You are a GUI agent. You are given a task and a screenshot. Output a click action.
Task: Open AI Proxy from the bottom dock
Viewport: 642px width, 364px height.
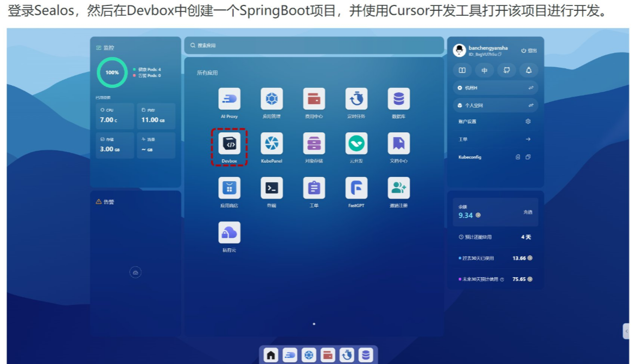tap(290, 355)
